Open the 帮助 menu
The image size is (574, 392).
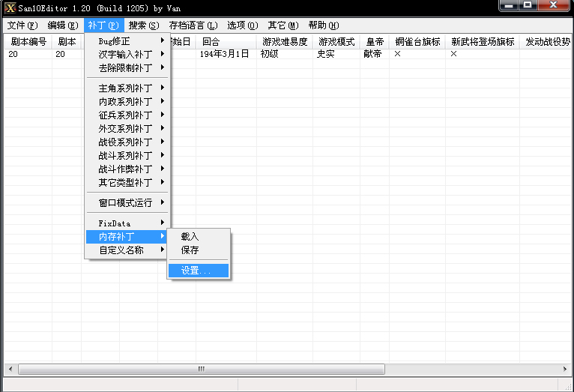323,25
